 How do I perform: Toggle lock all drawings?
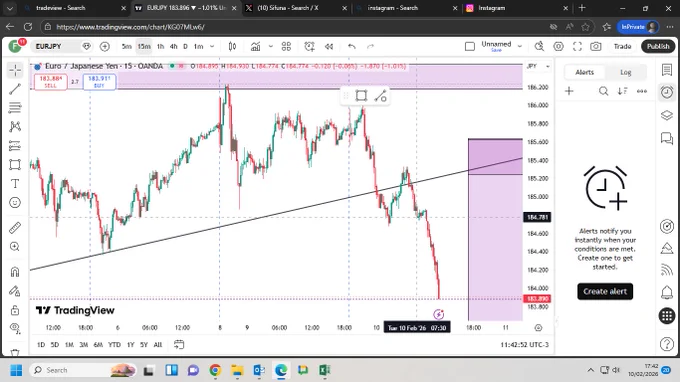pos(15,310)
